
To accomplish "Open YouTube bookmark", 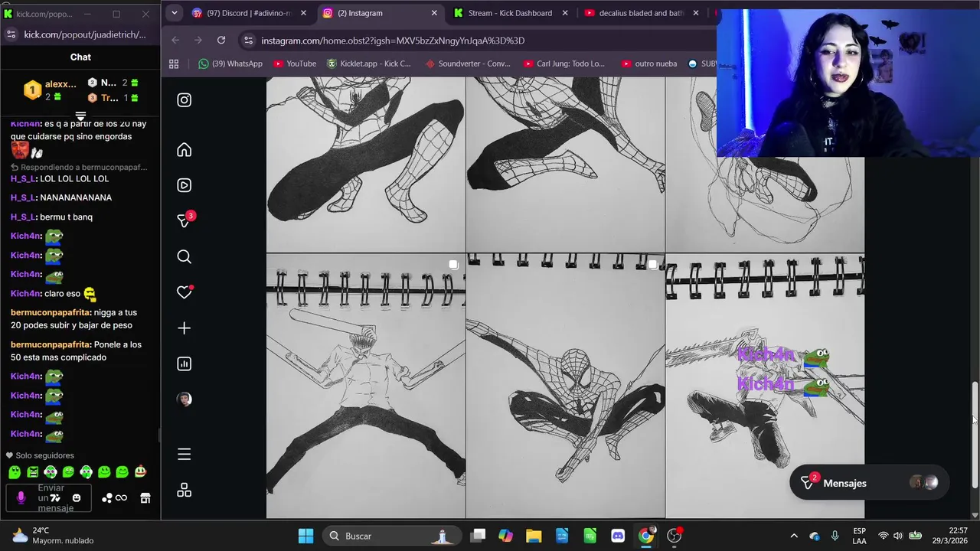I will point(295,64).
